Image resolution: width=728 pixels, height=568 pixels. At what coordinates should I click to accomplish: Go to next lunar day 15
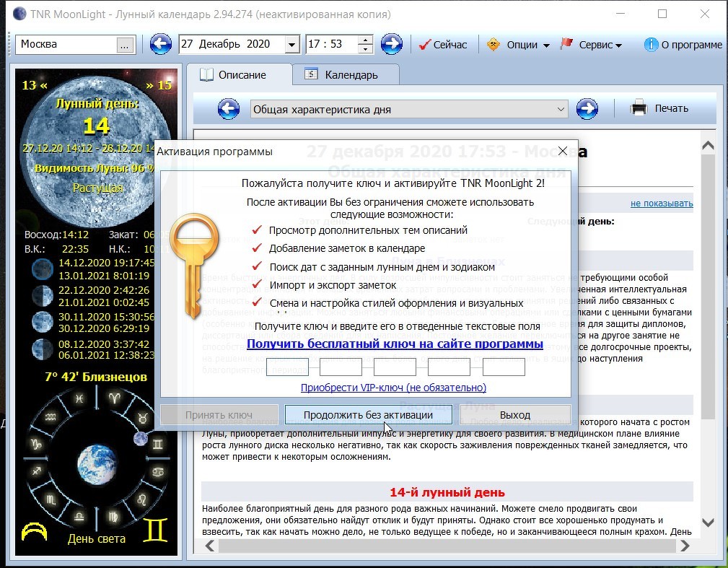pos(159,85)
